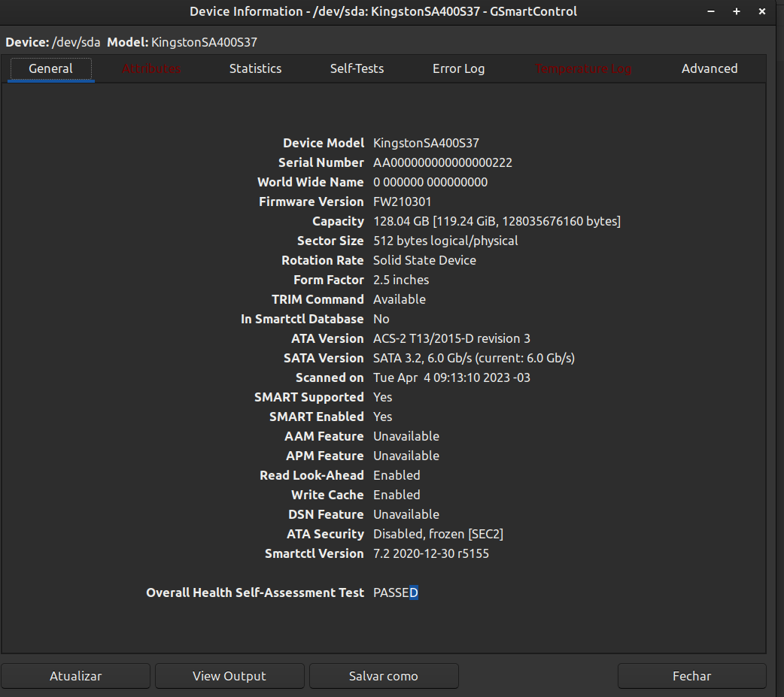Click the Device /dev/sda header text
784x697 pixels.
[53, 42]
